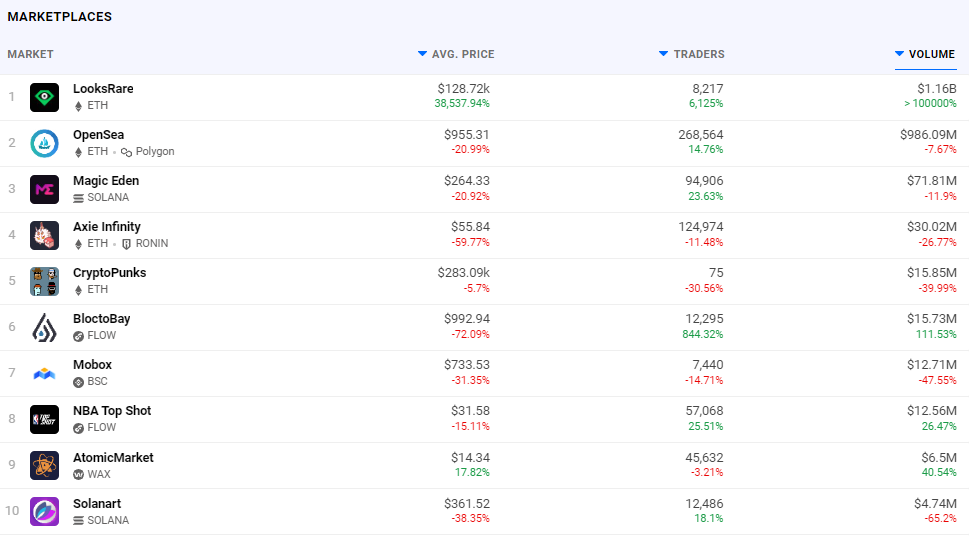Open the Magic Eden marketplace name link
Image resolution: width=969 pixels, height=536 pixels.
coord(106,181)
